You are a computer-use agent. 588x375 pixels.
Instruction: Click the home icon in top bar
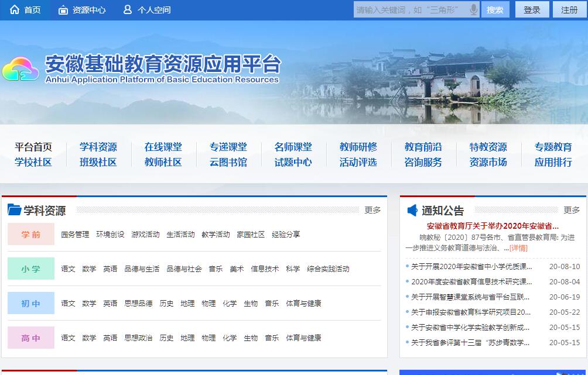14,10
